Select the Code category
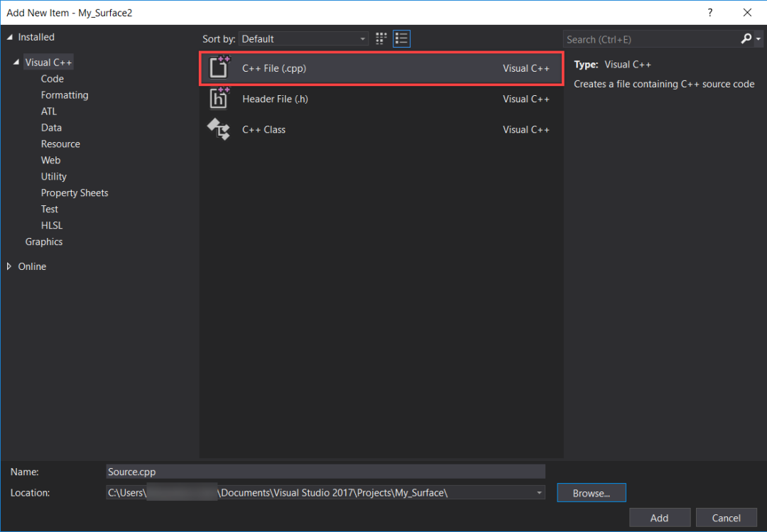 (52, 79)
